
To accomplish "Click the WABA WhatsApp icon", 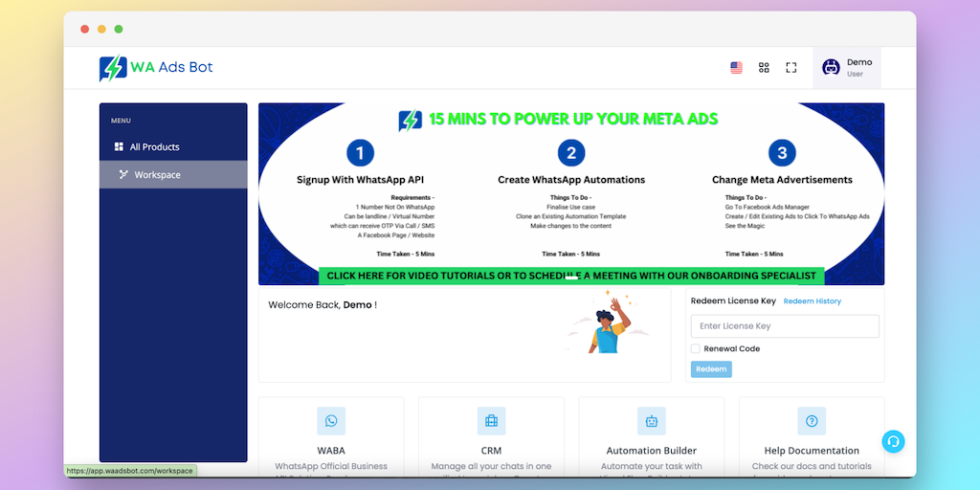I will [x=331, y=421].
